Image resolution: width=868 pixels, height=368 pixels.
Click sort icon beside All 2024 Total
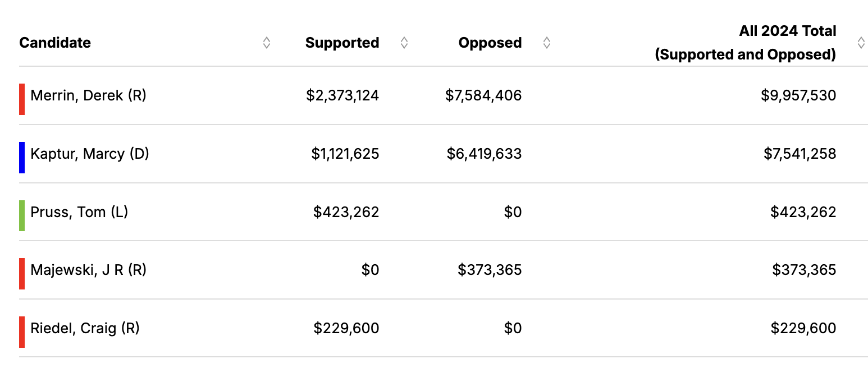[861, 43]
